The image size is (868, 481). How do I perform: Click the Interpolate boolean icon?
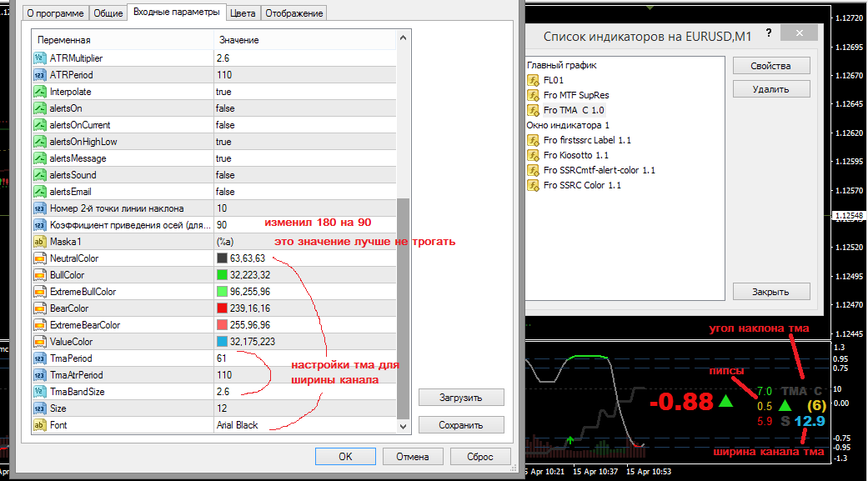tap(39, 92)
